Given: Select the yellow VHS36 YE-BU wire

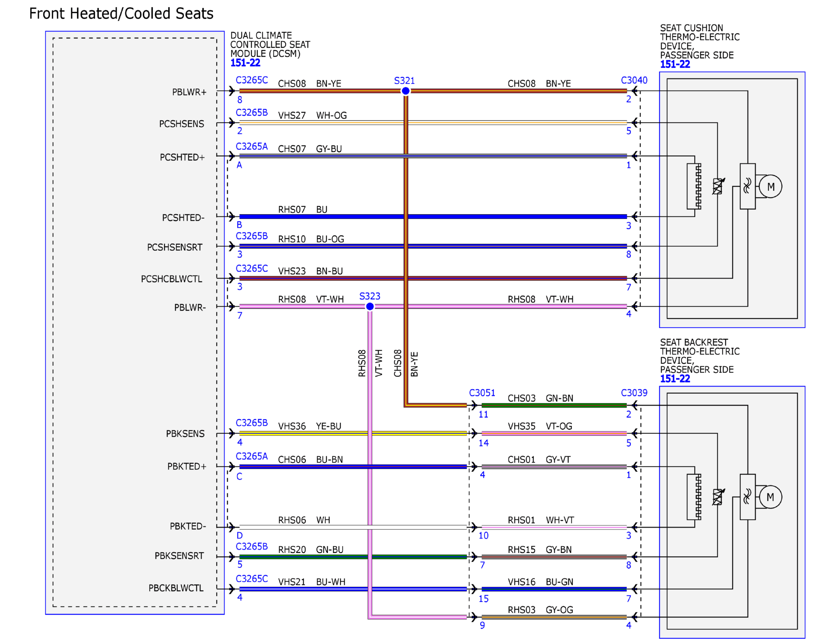Looking at the screenshot, I should tap(353, 433).
